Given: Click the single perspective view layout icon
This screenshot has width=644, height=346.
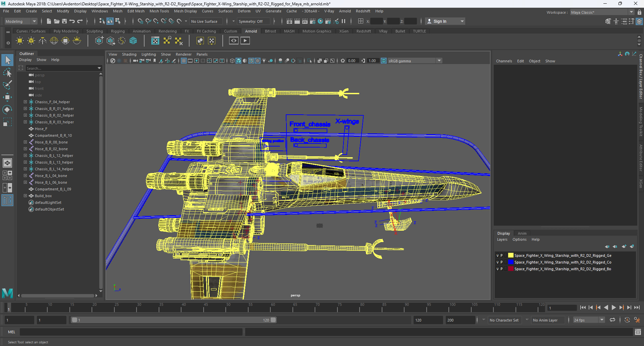Looking at the screenshot, I should coord(7,163).
